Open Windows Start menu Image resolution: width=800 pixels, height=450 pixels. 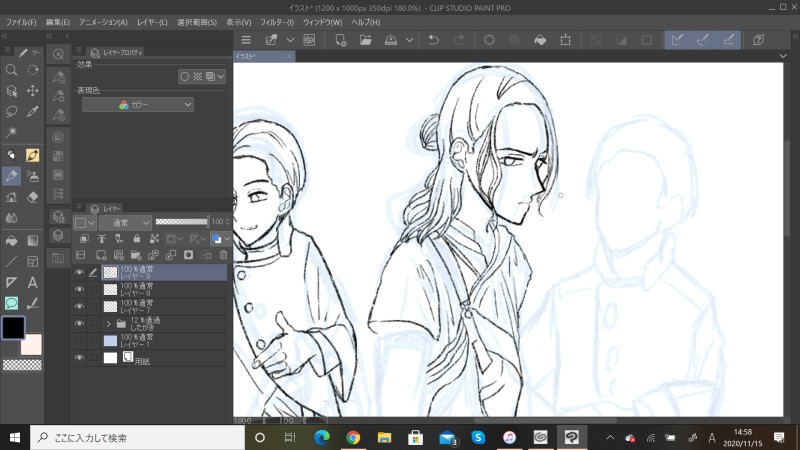[15, 437]
